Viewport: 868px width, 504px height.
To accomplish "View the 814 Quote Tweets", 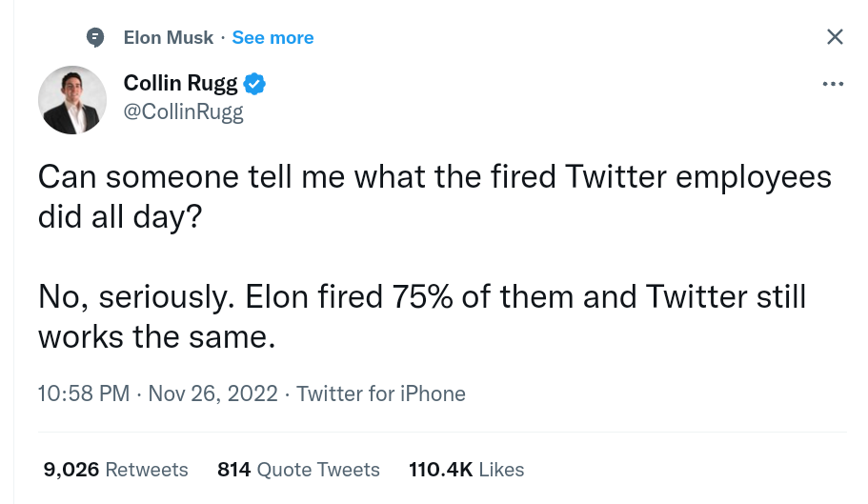I will coord(298,470).
